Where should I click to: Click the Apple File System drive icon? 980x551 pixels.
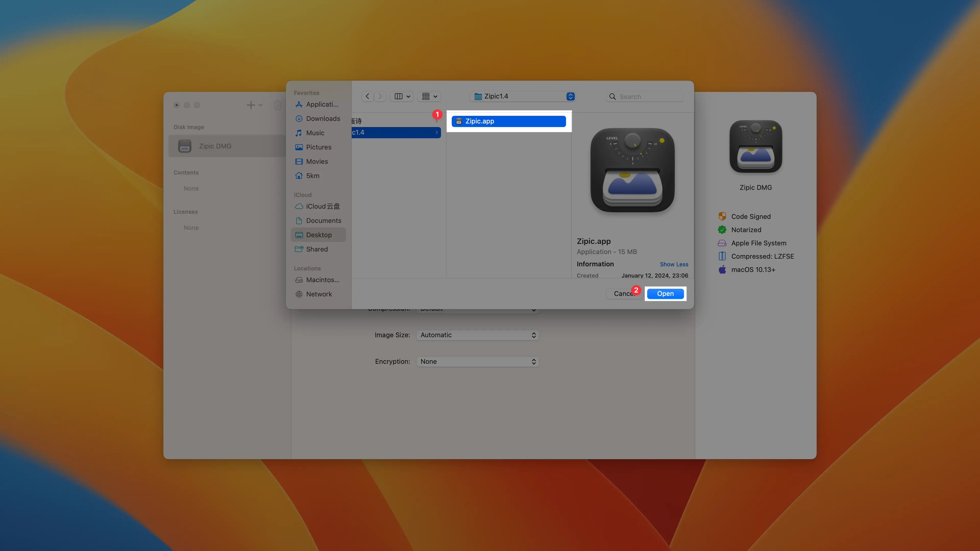click(x=722, y=243)
